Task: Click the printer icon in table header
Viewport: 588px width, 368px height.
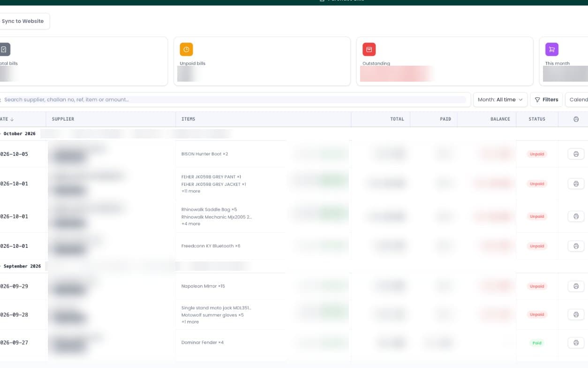Action: point(576,119)
